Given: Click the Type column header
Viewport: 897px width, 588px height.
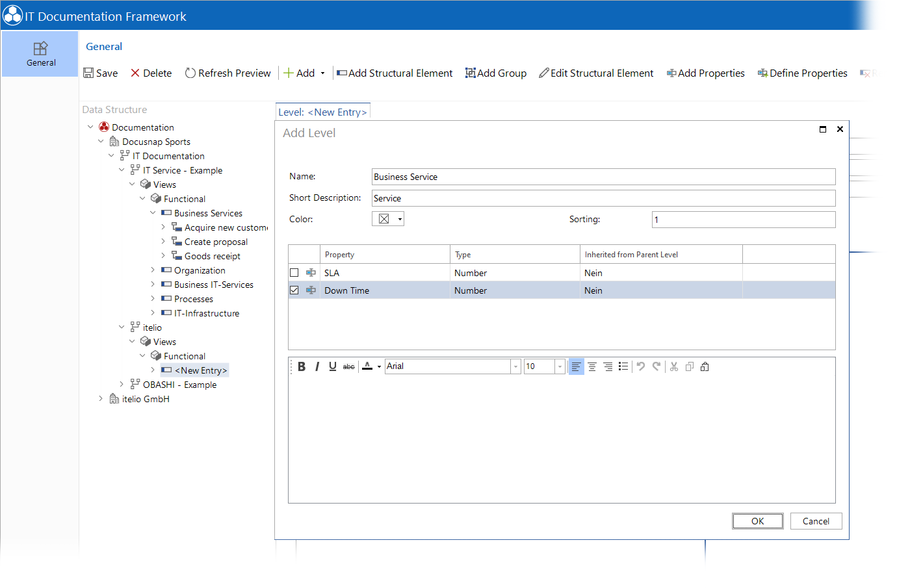Looking at the screenshot, I should pos(515,254).
